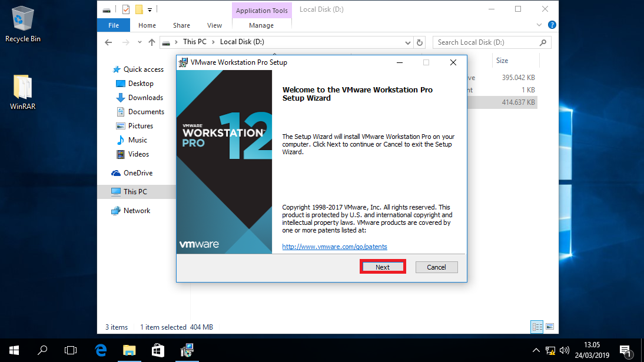Expand chevron after This PC in breadcrumb
Screen dimensions: 644x362
click(213, 42)
